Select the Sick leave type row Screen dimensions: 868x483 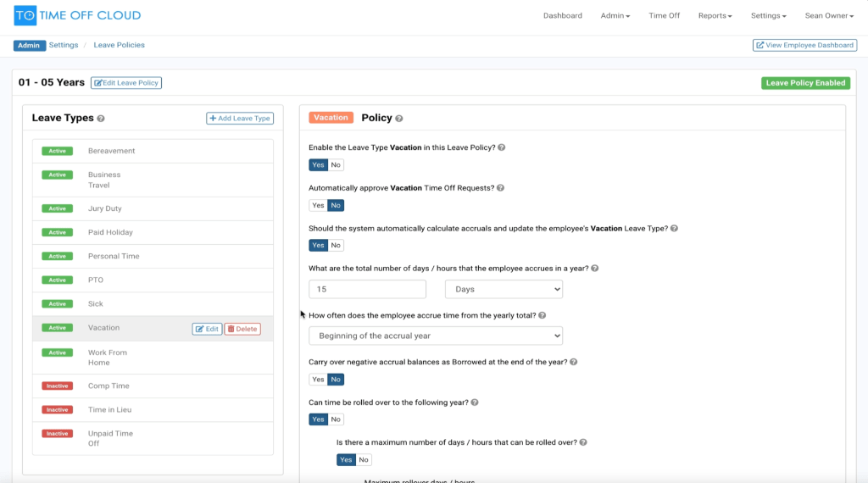point(153,303)
